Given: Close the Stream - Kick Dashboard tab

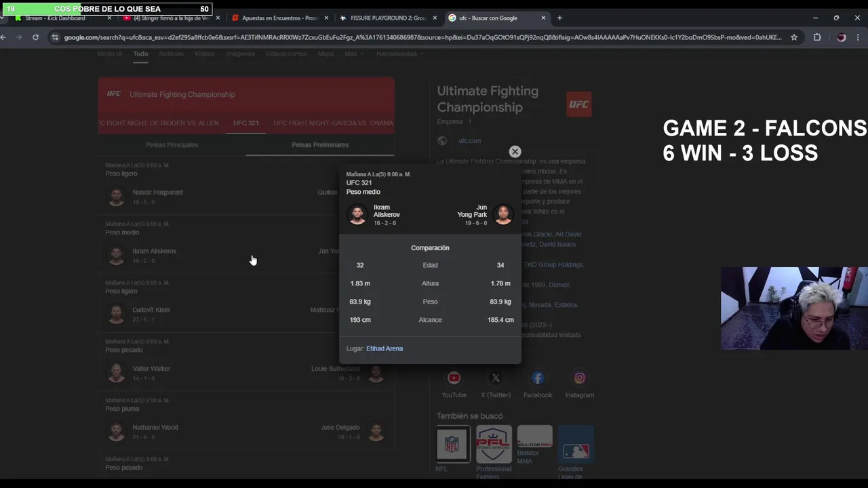Looking at the screenshot, I should click(109, 18).
